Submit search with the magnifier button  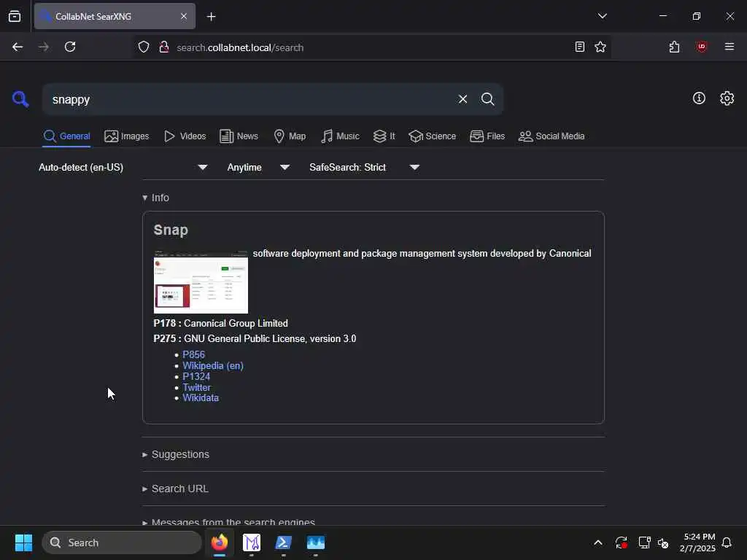pyautogui.click(x=487, y=99)
